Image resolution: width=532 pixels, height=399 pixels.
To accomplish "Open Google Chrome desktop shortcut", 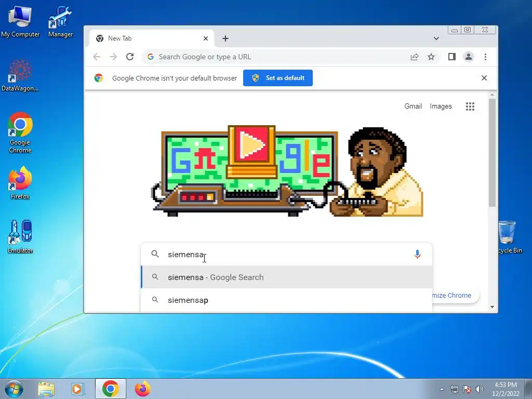I will [x=20, y=132].
